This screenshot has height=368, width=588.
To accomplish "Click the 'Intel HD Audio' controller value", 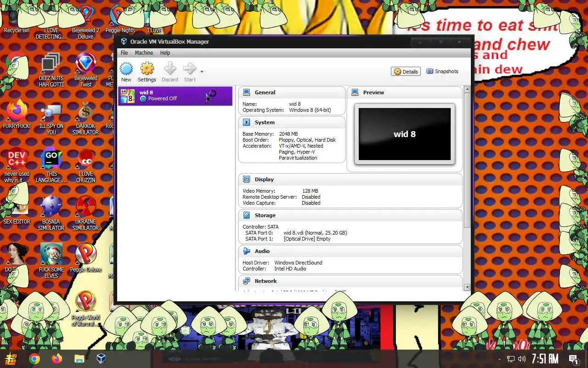I will coord(290,269).
